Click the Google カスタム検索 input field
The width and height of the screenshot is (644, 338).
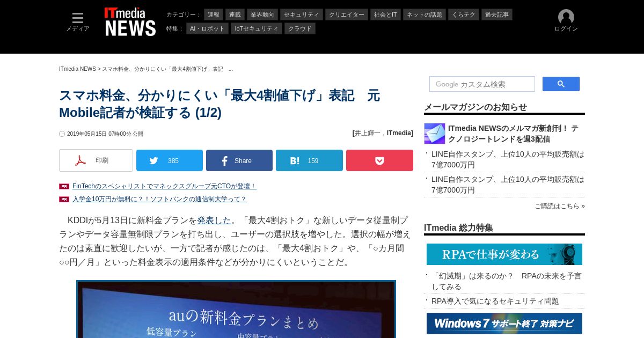click(482, 84)
